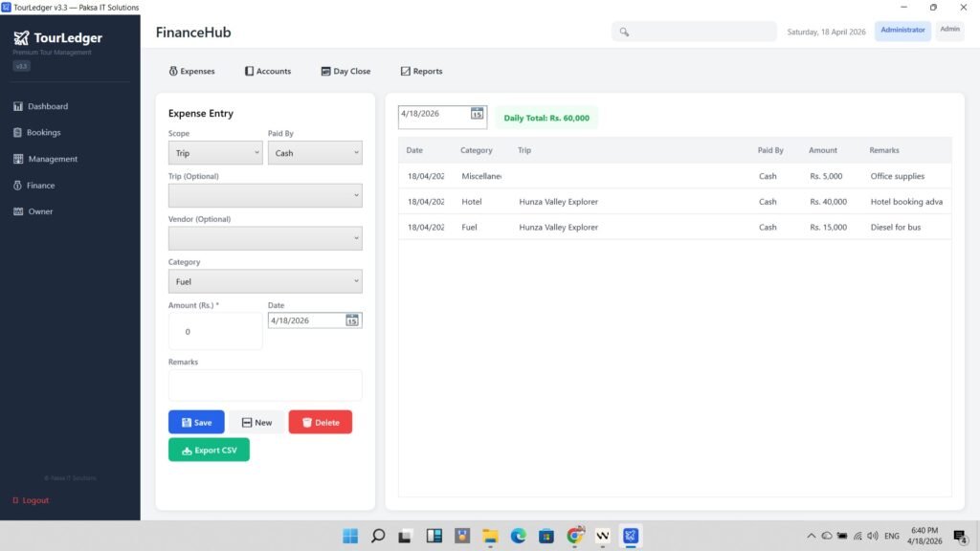Open File Explorer from the taskbar

point(490,536)
